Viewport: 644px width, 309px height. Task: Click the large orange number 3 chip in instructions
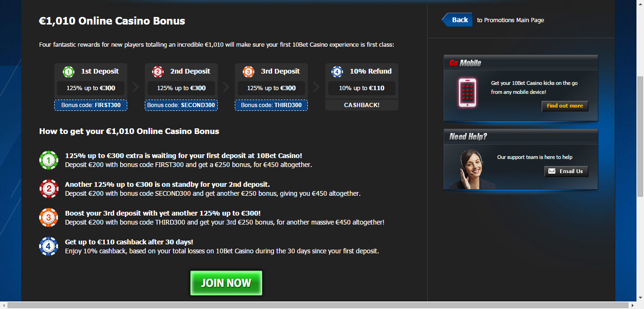click(x=49, y=218)
